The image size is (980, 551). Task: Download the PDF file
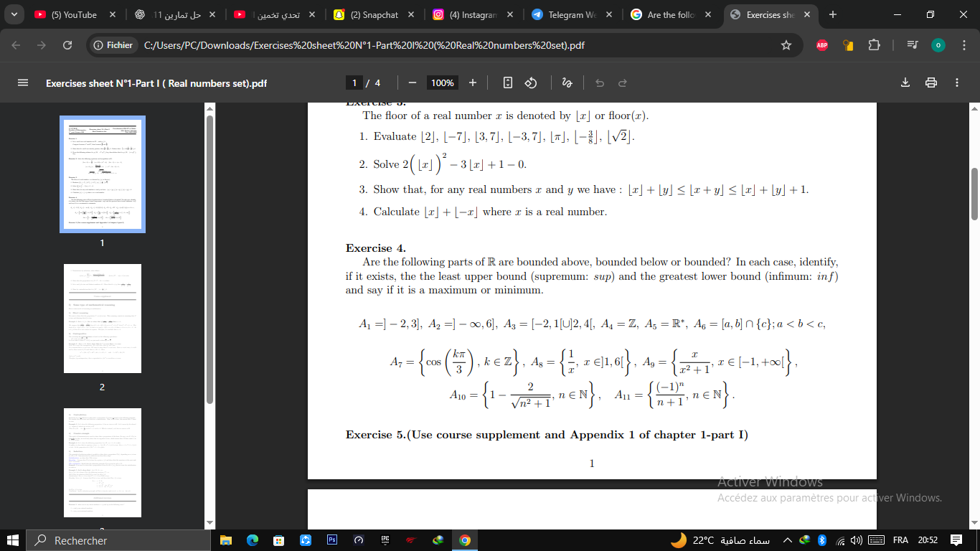pos(905,83)
